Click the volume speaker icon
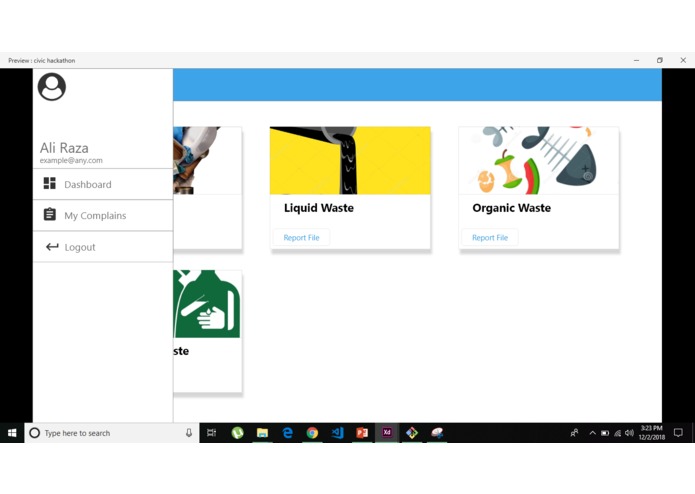This screenshot has height=494, width=695. tap(629, 433)
